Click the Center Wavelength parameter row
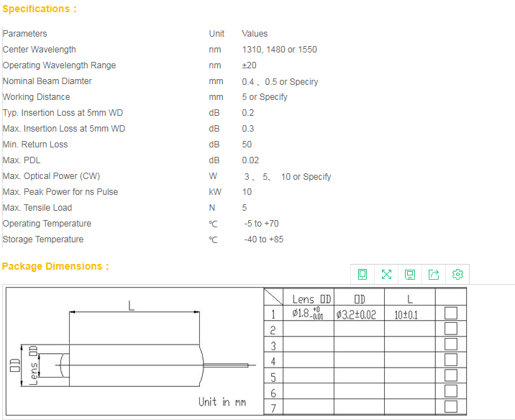This screenshot has height=420, width=515. click(x=40, y=50)
